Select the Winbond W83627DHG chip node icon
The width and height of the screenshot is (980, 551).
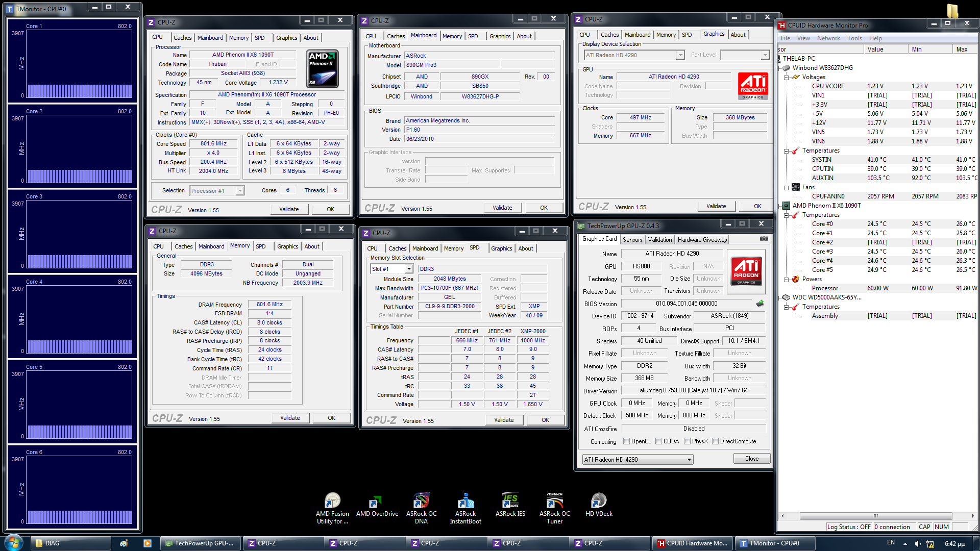[x=786, y=68]
